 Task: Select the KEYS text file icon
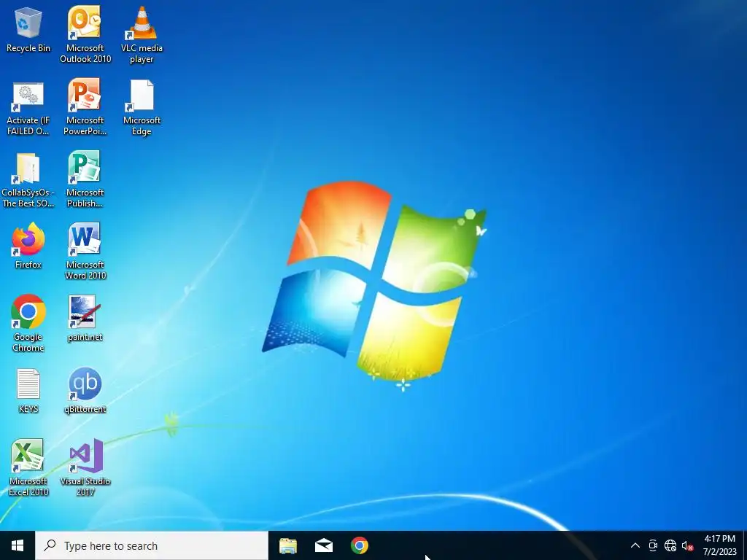coord(28,391)
